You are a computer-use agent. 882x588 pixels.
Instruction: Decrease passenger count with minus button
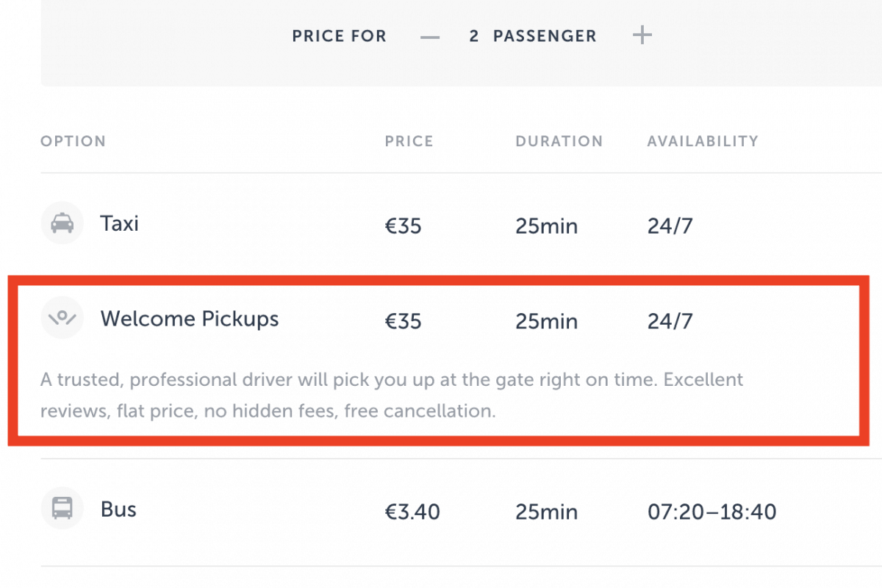[430, 36]
